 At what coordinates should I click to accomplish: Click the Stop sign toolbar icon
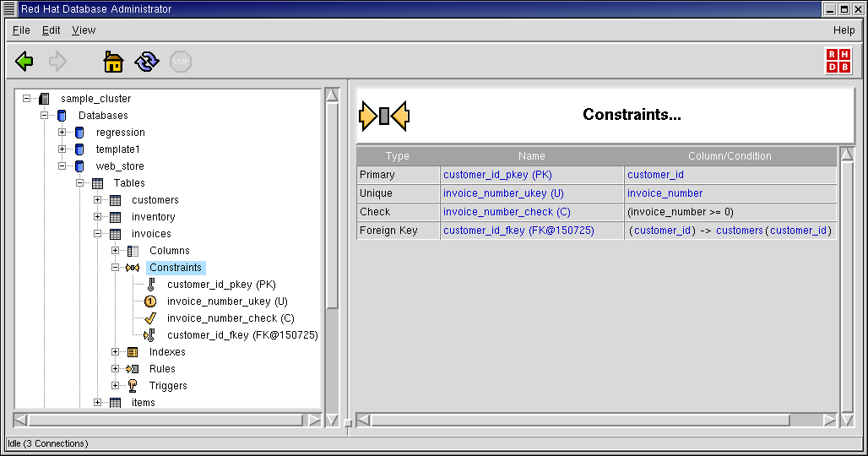point(181,62)
